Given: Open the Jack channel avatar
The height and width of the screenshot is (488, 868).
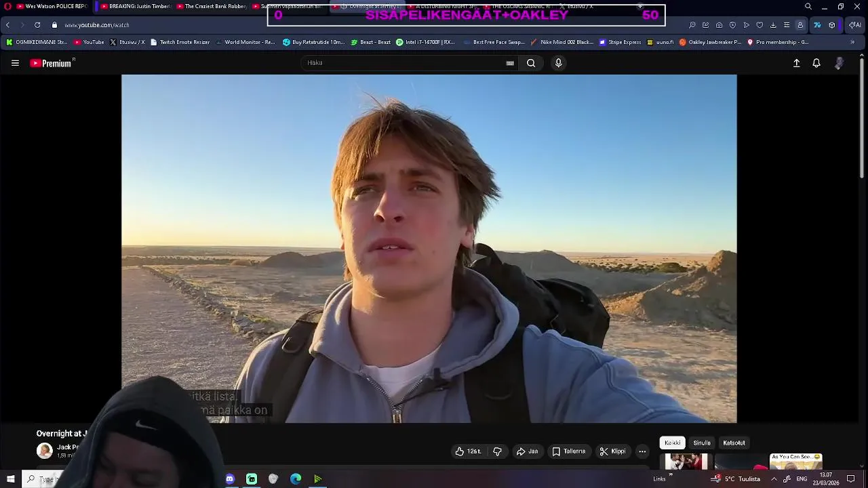Looking at the screenshot, I should [45, 451].
